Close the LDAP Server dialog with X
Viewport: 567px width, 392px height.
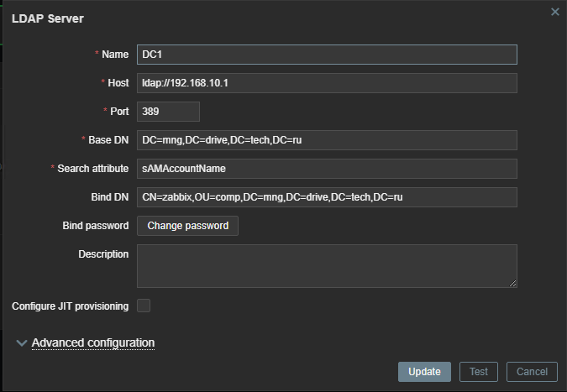(554, 12)
